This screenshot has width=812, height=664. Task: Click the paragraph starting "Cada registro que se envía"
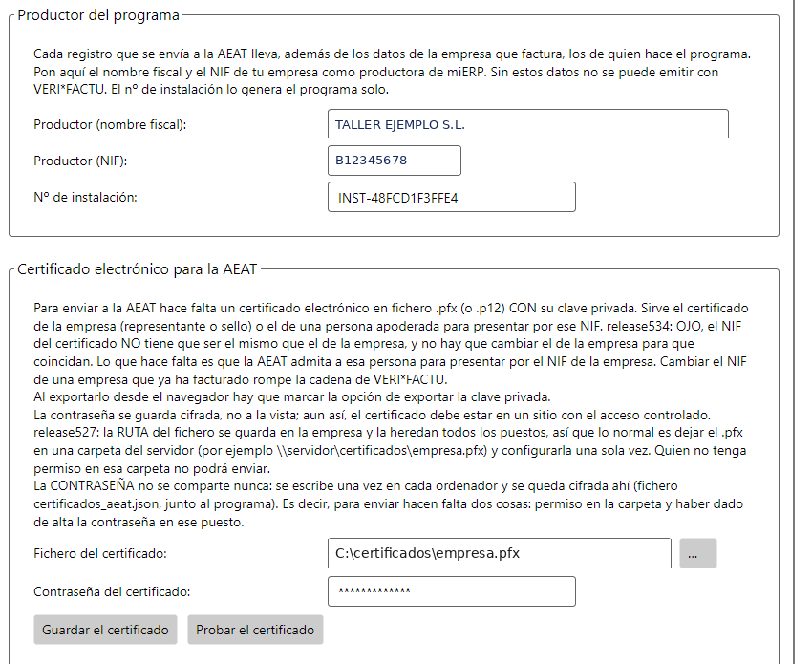click(392, 72)
